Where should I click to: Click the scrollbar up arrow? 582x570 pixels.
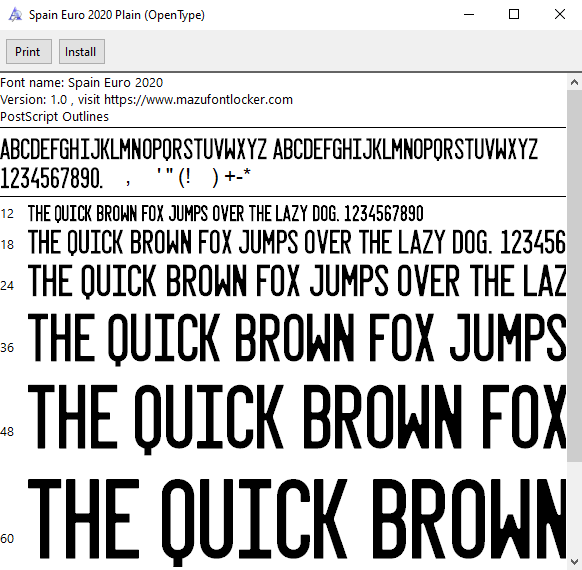point(574,82)
